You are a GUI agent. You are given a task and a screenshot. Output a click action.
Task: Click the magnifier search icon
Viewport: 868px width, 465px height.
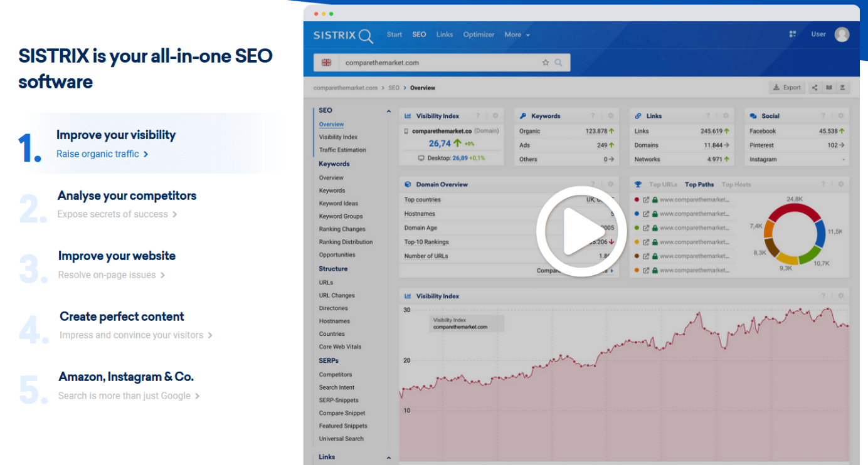(x=558, y=62)
